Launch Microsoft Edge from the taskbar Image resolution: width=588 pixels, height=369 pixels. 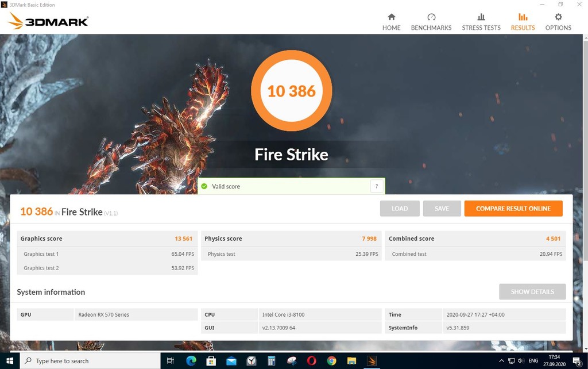pos(191,361)
